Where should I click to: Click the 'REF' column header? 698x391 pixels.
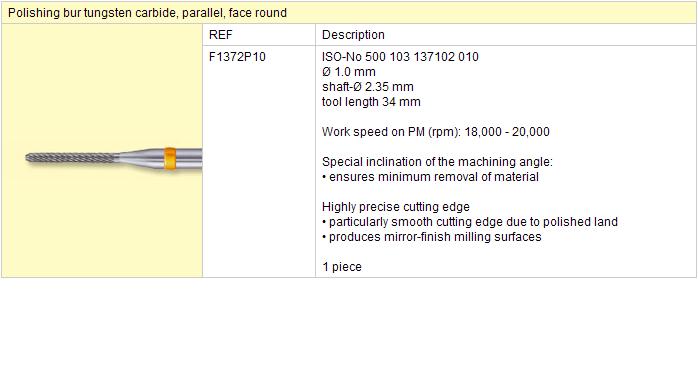[220, 35]
